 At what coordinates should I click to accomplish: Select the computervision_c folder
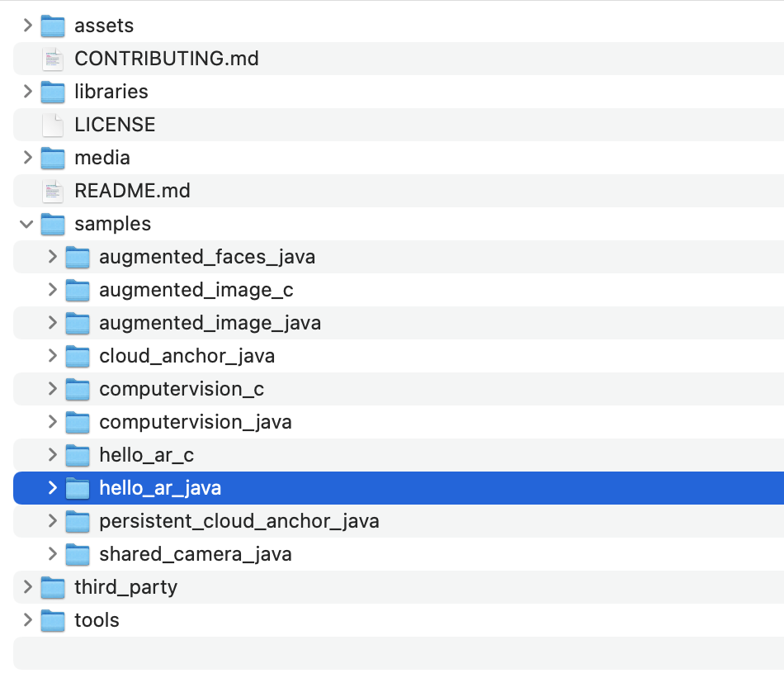(x=182, y=389)
